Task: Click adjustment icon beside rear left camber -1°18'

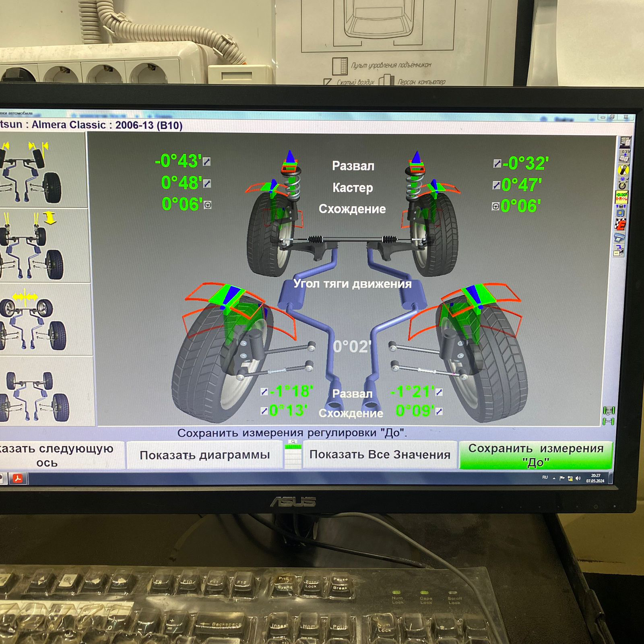Action: click(264, 391)
